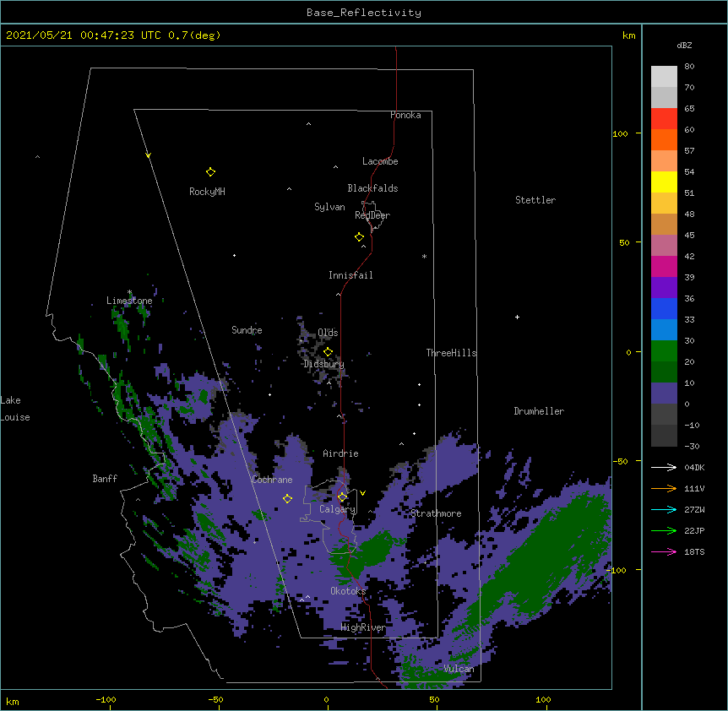Click the Sundre label
This screenshot has height=711, width=728.
[247, 330]
